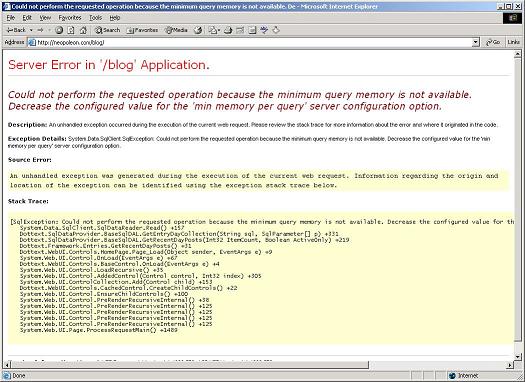Click the Forward arrow button

pos(41,30)
